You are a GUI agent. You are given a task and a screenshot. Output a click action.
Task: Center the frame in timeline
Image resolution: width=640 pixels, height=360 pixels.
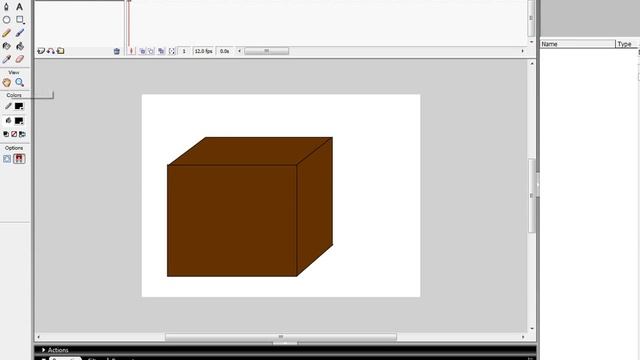pos(131,51)
